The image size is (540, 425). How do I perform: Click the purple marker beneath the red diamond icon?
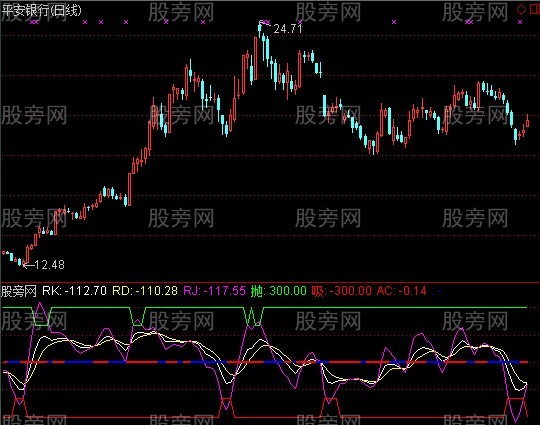520,22
